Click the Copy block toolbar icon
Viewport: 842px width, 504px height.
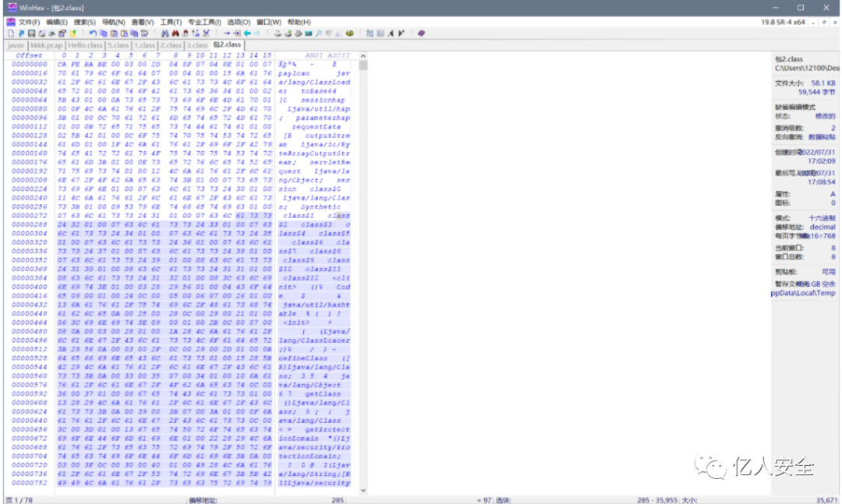103,33
